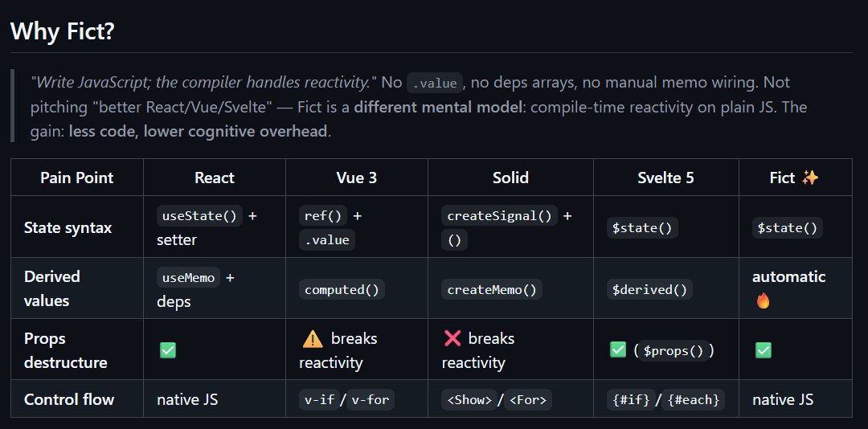The image size is (868, 429).
Task: Click the '$derived()' code snippet
Action: pyautogui.click(x=649, y=289)
